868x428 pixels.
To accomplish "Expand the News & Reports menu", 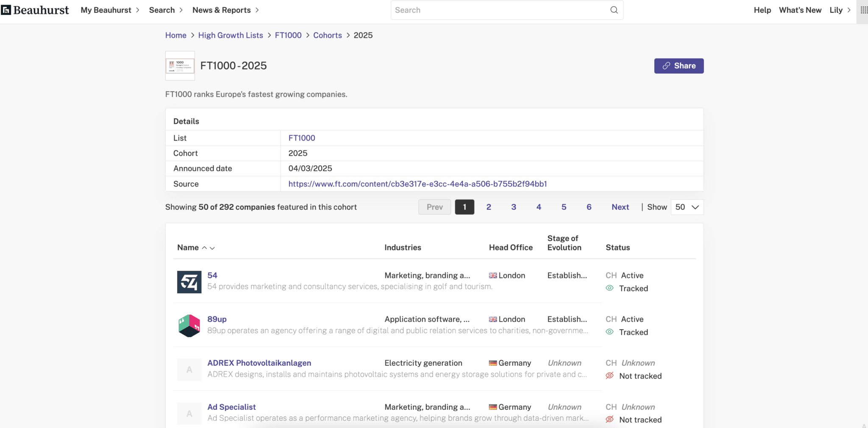I will (x=225, y=10).
